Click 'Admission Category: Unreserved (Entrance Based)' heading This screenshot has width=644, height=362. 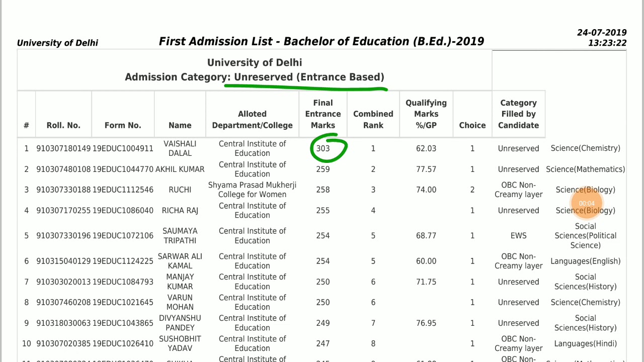pyautogui.click(x=255, y=77)
